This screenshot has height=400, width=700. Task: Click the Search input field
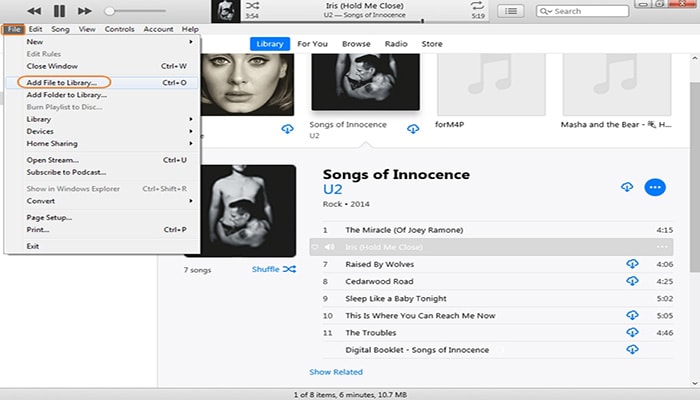[582, 11]
